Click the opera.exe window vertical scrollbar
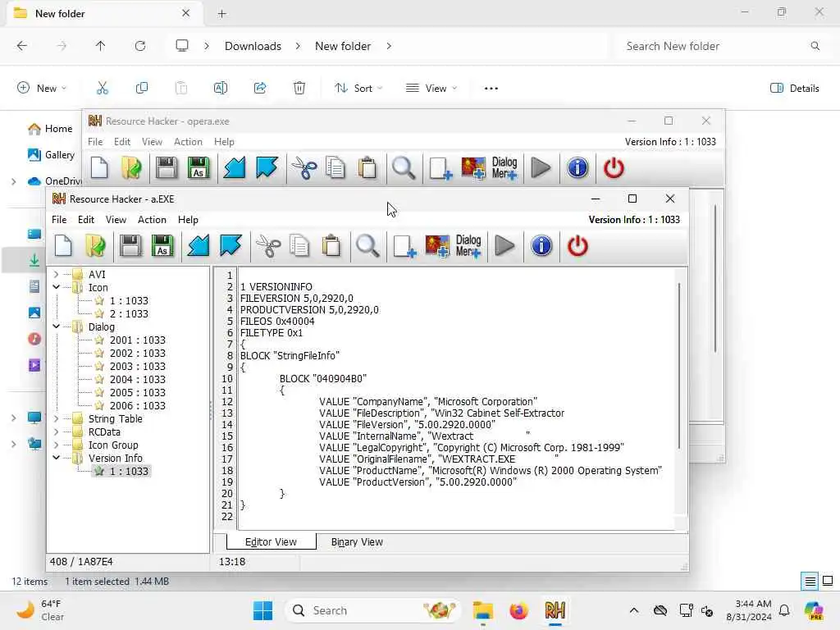 point(715,279)
